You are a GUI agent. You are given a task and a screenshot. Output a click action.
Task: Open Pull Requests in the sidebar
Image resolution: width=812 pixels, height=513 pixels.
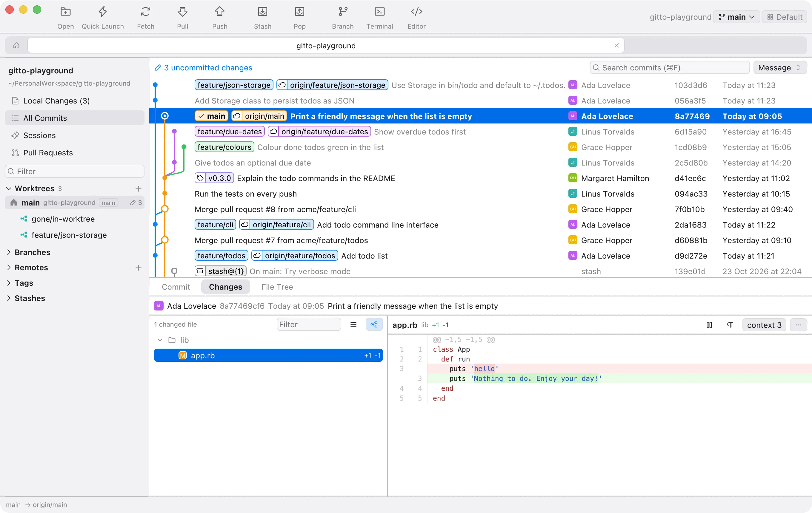(75, 153)
